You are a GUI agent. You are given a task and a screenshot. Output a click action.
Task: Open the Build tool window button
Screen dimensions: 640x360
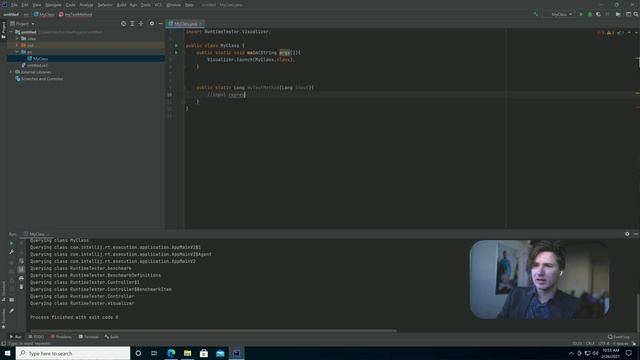point(111,337)
